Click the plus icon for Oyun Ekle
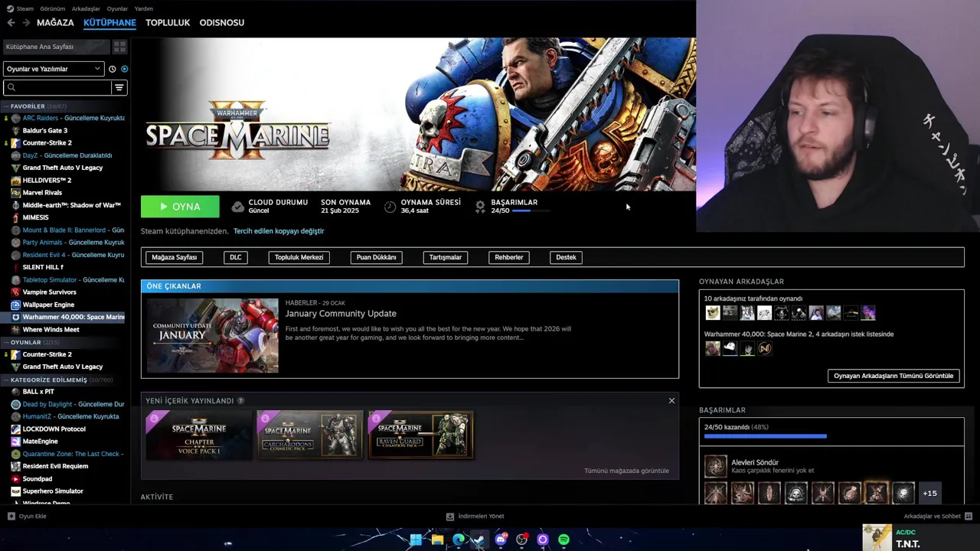980x551 pixels. [x=11, y=516]
